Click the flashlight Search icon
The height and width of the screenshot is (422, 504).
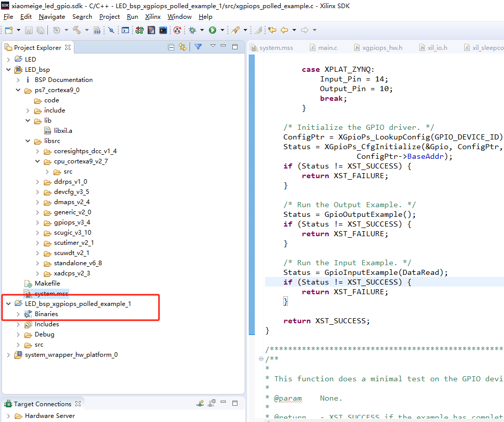(235, 30)
